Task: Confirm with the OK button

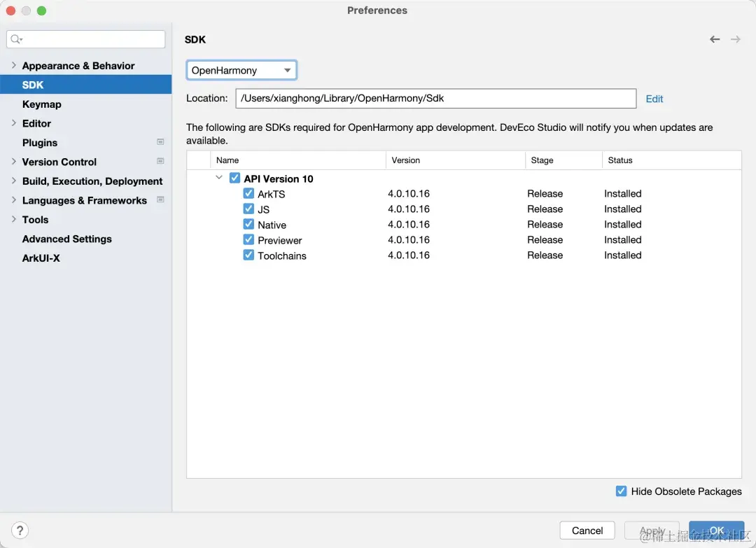Action: click(717, 531)
